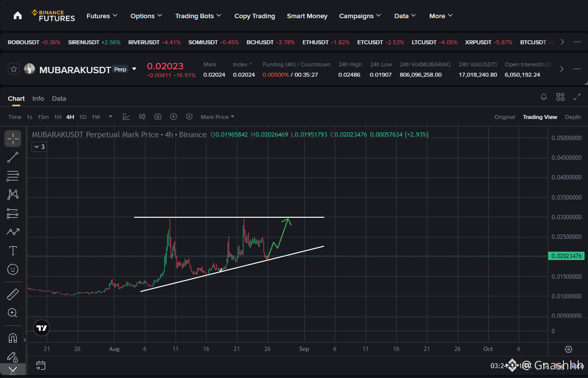
Task: Select the crosshair cursor tool
Action: (13, 139)
